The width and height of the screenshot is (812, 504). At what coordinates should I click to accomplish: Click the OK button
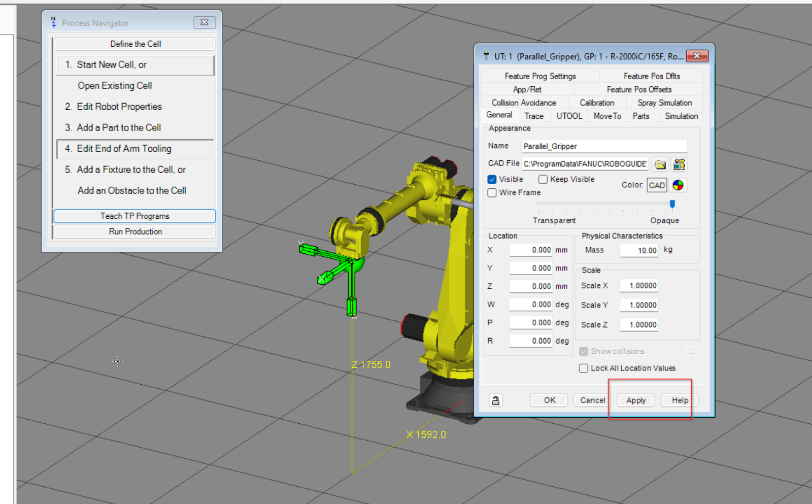(x=550, y=400)
